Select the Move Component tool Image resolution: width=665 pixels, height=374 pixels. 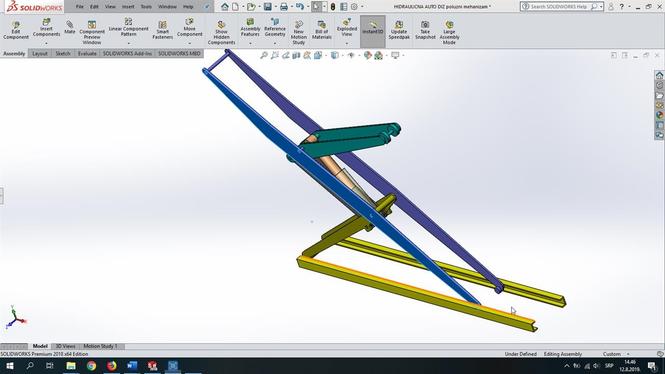pos(190,28)
